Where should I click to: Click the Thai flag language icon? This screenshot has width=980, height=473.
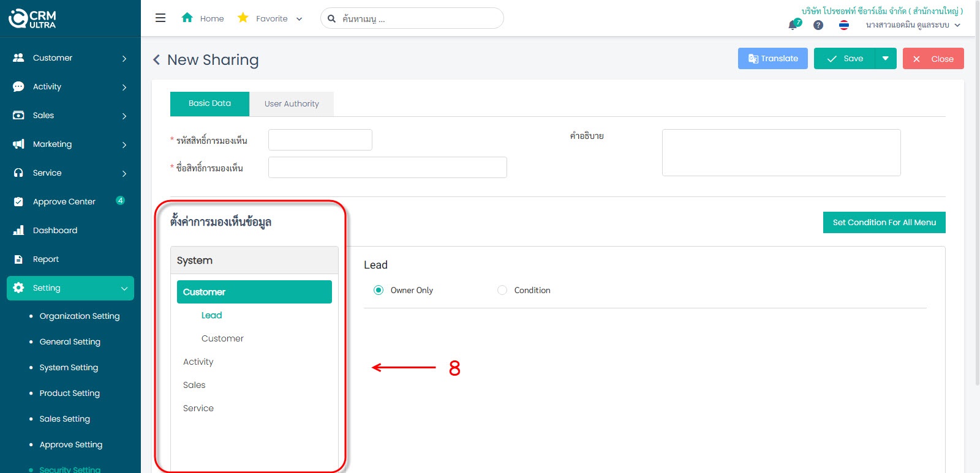point(844,25)
